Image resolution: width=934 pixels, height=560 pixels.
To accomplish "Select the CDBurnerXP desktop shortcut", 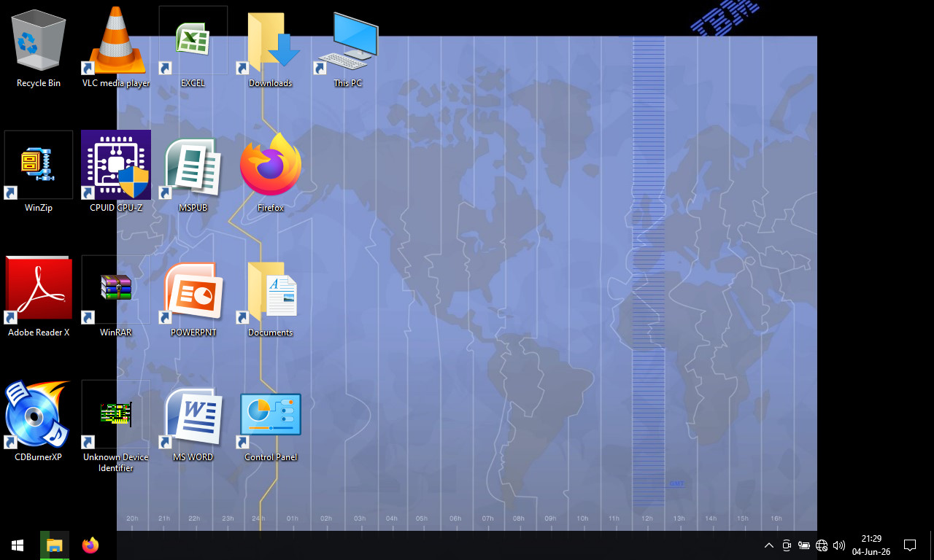I will pos(39,421).
